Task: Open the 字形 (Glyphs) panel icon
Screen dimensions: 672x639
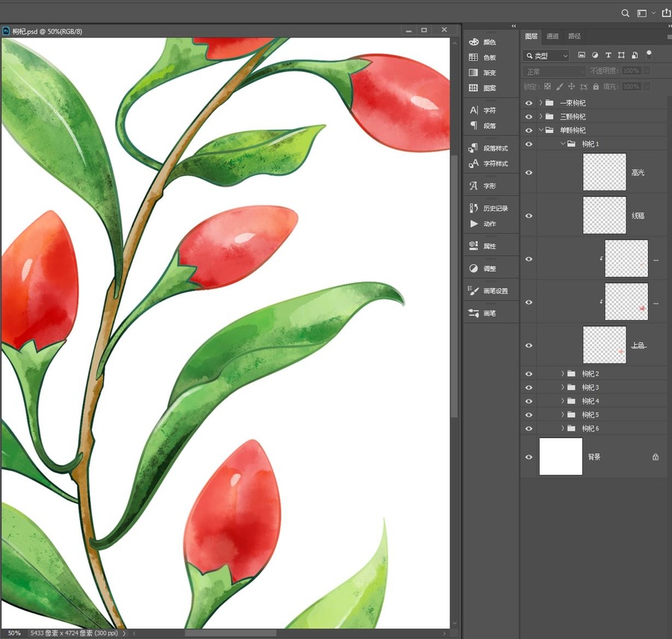Action: coord(473,186)
